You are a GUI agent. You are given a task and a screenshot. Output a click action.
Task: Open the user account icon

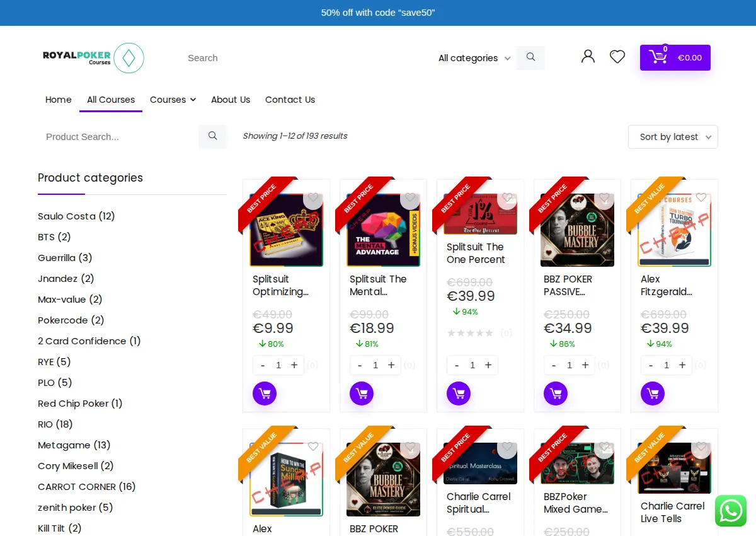588,57
